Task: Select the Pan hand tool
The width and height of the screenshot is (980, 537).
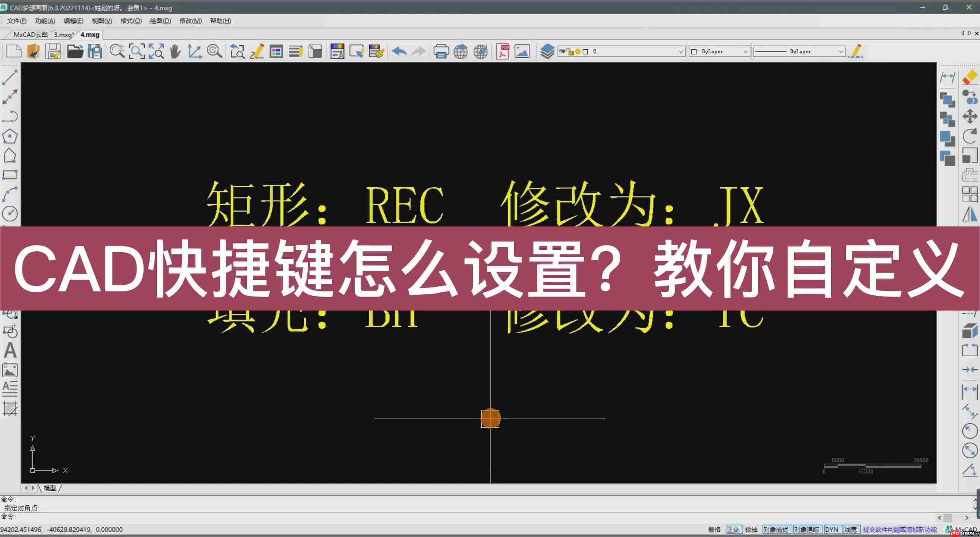Action: 175,51
